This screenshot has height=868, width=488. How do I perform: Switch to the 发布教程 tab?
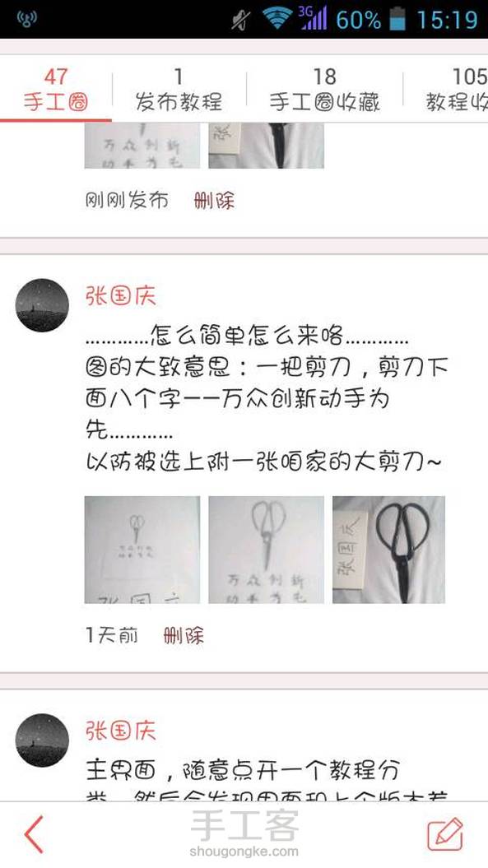tap(179, 89)
